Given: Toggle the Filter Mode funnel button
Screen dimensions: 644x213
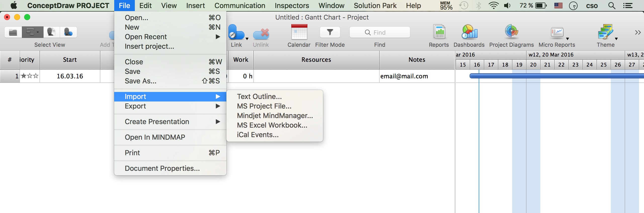Looking at the screenshot, I should click(330, 32).
